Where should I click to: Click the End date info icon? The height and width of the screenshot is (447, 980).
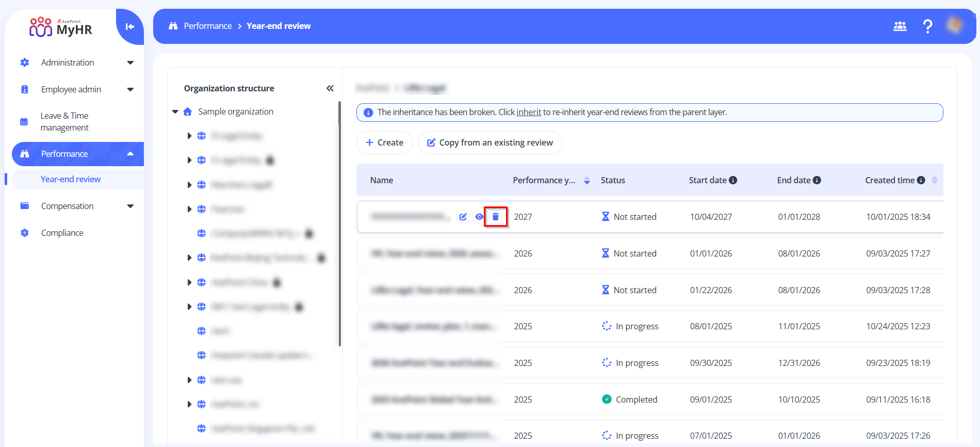[817, 180]
